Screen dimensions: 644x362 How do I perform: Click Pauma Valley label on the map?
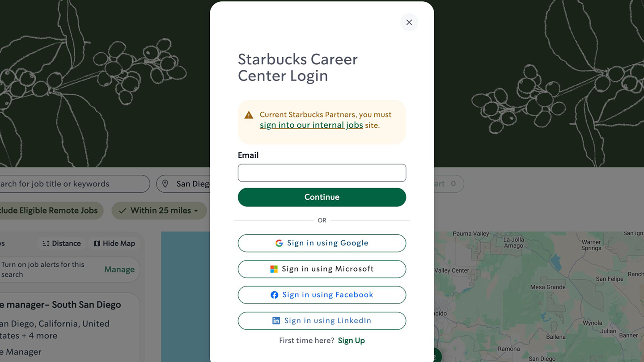pyautogui.click(x=471, y=234)
